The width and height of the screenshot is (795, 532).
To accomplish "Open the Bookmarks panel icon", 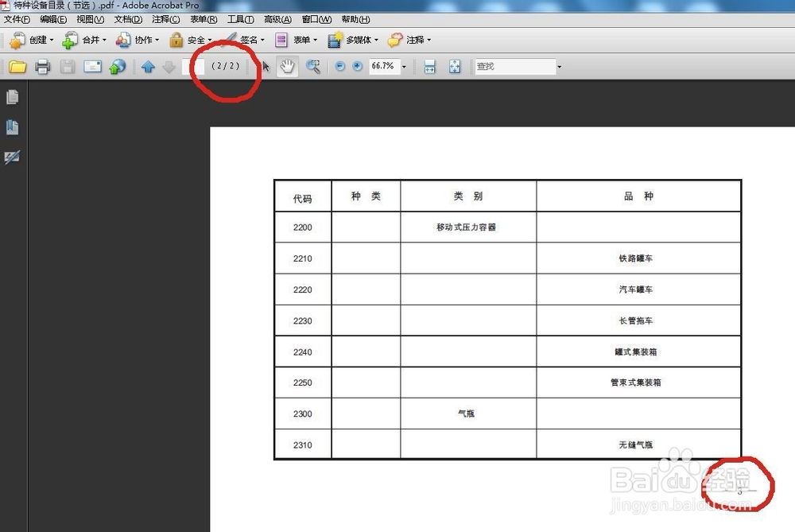I will pyautogui.click(x=12, y=126).
